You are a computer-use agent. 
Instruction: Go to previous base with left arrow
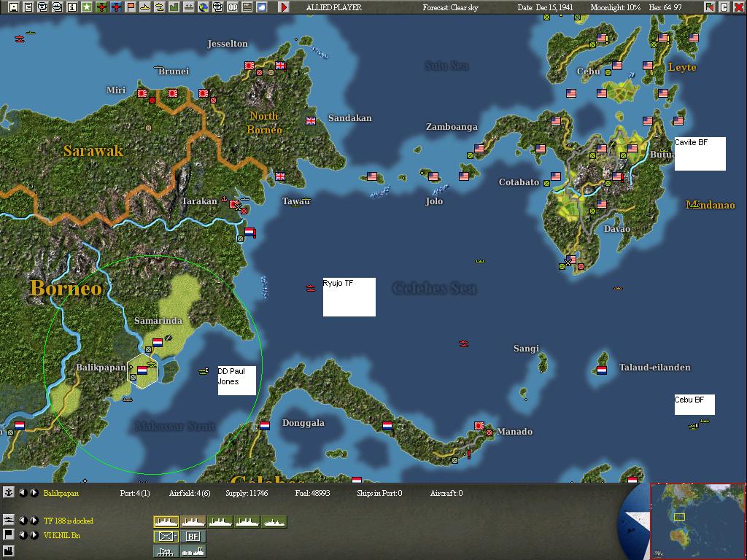click(23, 493)
